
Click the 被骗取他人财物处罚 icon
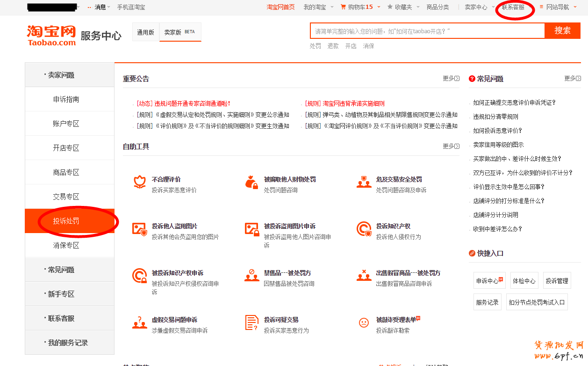pos(251,182)
